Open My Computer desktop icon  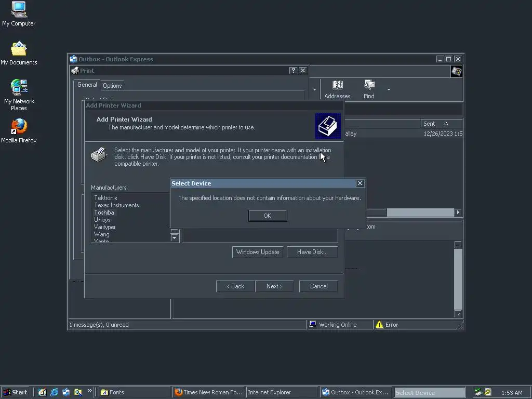[19, 14]
